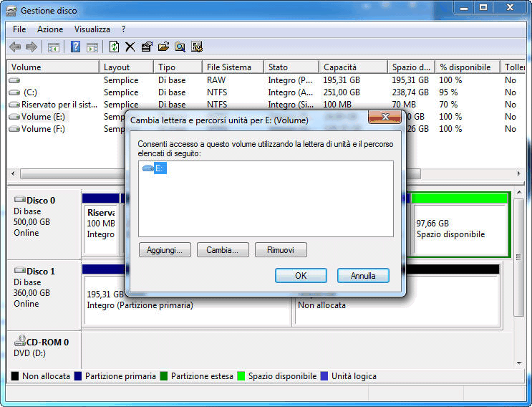This screenshot has width=532, height=407.
Task: Sort by the % disponibile column header
Action: [x=468, y=67]
